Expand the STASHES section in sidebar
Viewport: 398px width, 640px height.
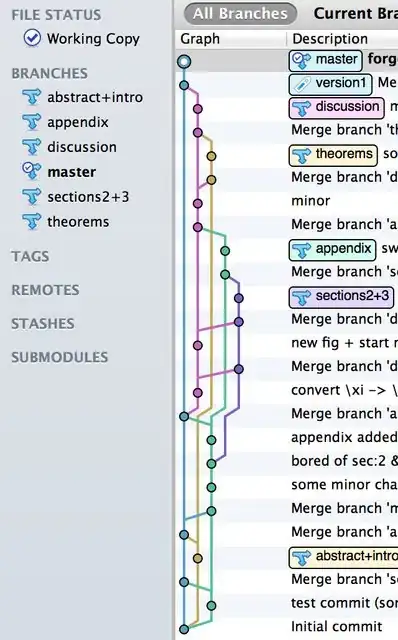[43, 324]
